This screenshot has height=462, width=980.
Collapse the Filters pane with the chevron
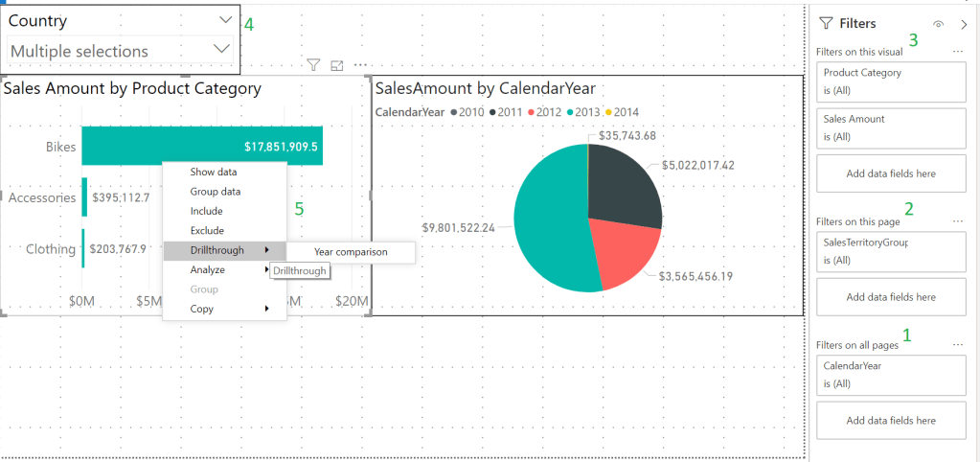tap(964, 24)
